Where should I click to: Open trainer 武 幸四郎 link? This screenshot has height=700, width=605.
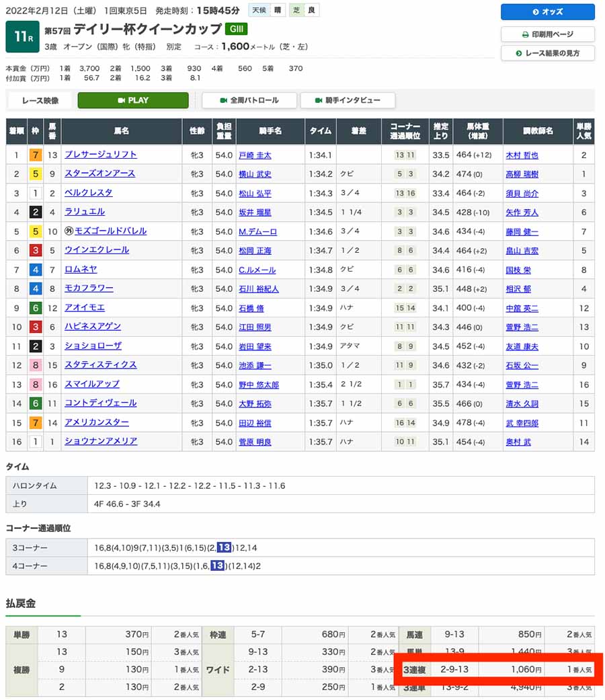(522, 423)
